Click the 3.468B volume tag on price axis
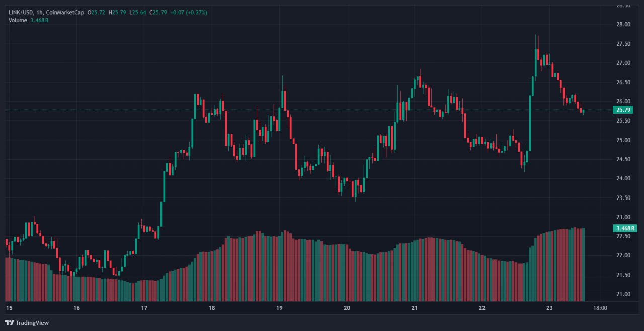The height and width of the screenshot is (331, 644). [x=625, y=228]
